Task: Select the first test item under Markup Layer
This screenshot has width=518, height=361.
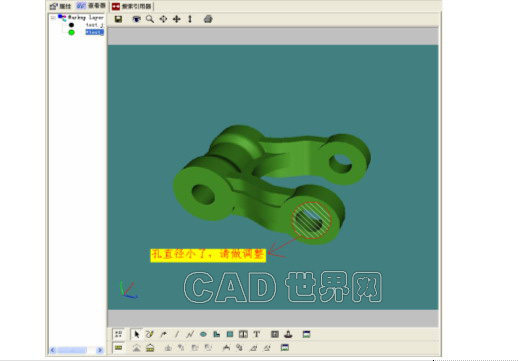Action: (x=95, y=25)
